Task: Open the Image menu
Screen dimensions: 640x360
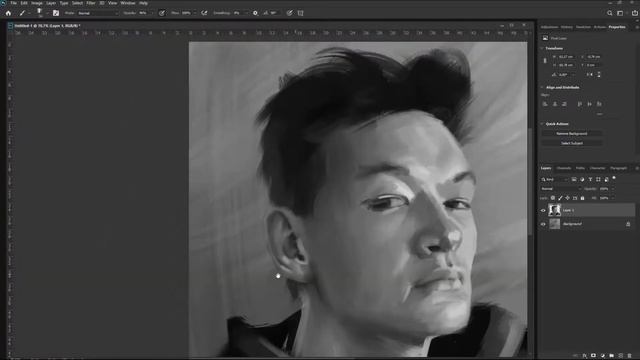Action: tap(37, 3)
